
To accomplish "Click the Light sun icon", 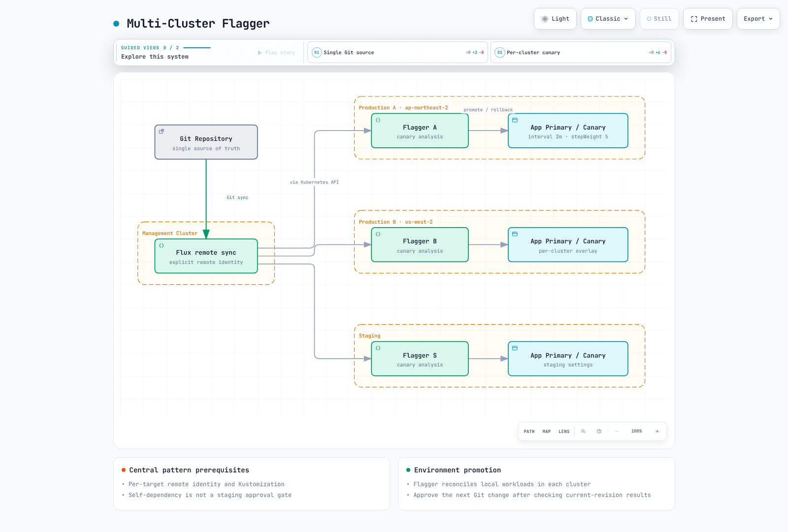I will (x=545, y=19).
